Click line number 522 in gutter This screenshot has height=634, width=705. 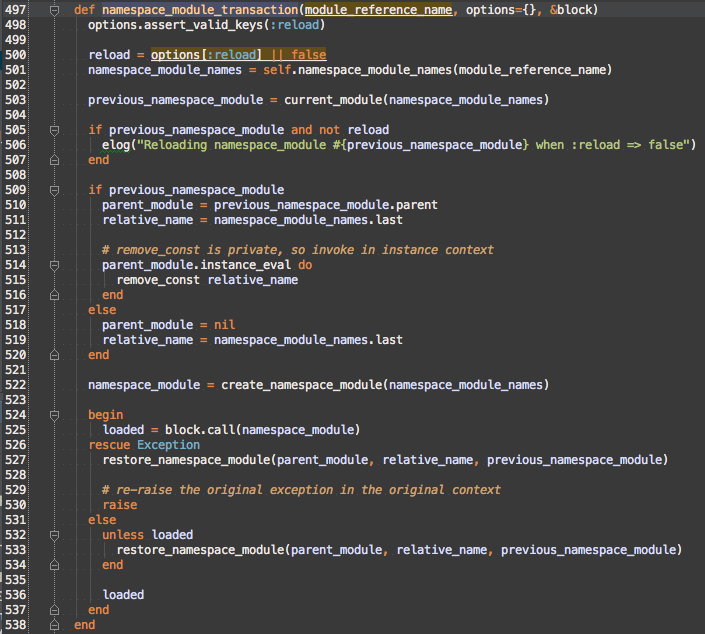[16, 385]
